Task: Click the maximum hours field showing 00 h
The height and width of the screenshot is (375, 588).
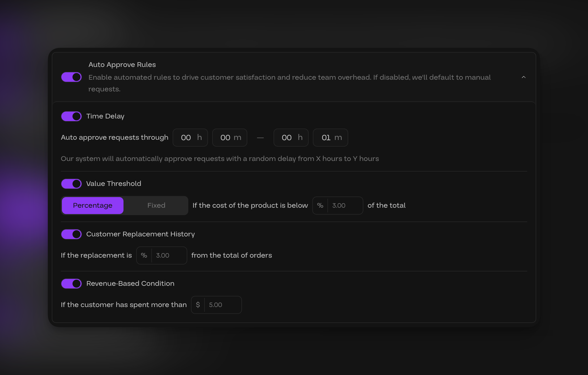Action: pos(291,138)
